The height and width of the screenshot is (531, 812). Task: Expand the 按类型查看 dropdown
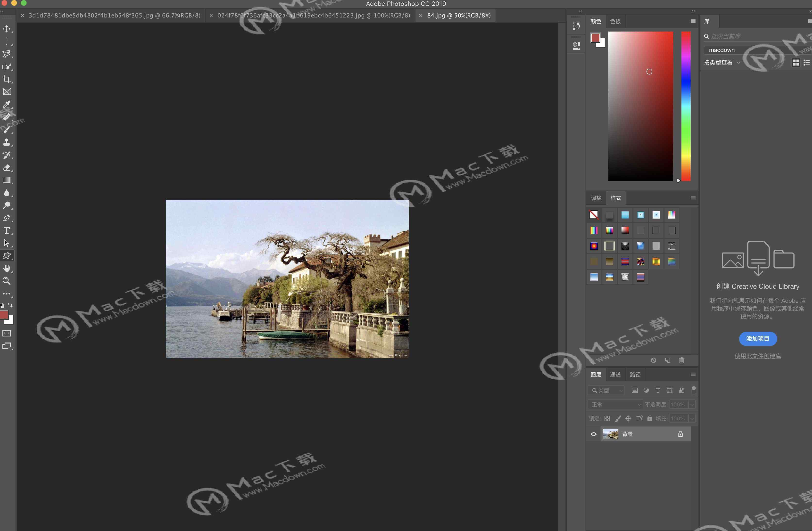click(x=721, y=62)
